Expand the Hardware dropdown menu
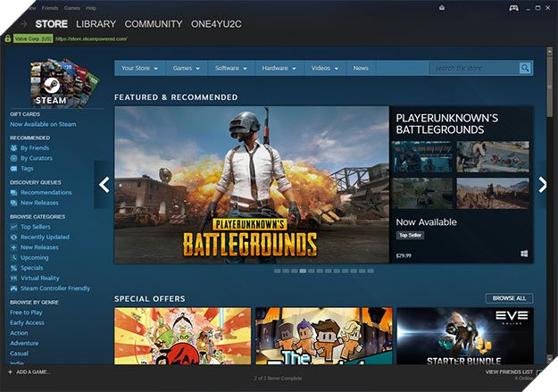 click(279, 68)
